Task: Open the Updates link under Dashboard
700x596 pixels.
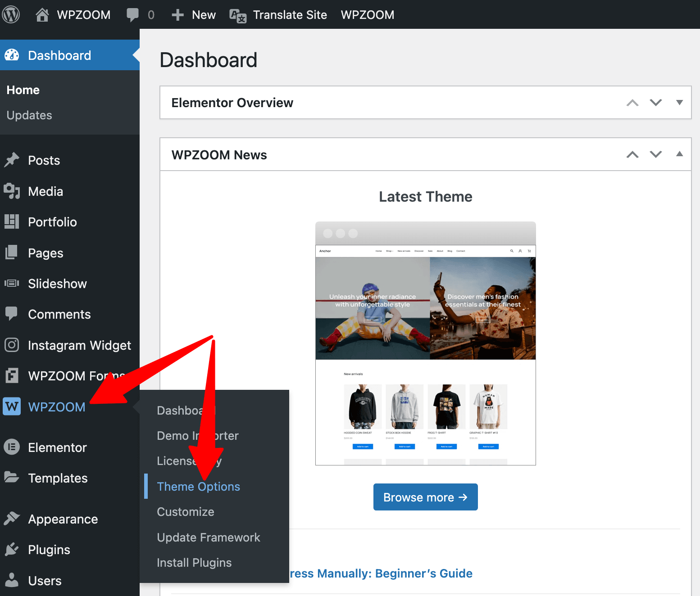Action: (29, 115)
